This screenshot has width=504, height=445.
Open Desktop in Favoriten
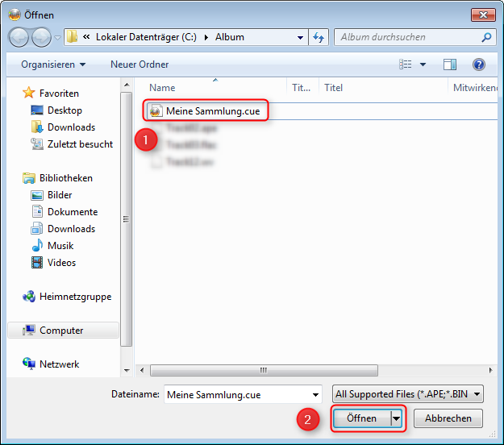[64, 110]
